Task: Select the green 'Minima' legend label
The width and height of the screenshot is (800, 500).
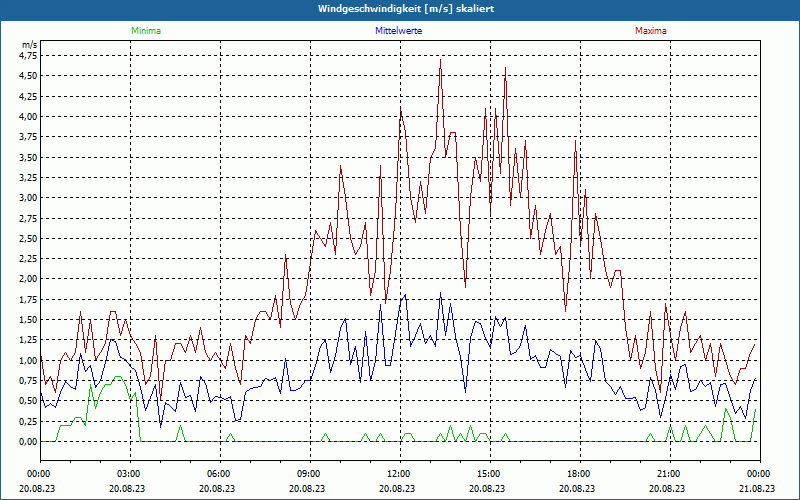Action: pos(146,31)
